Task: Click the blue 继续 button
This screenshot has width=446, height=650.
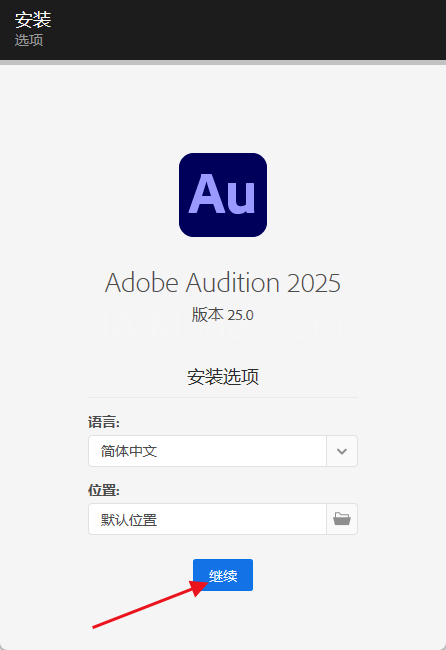Action: (x=223, y=575)
